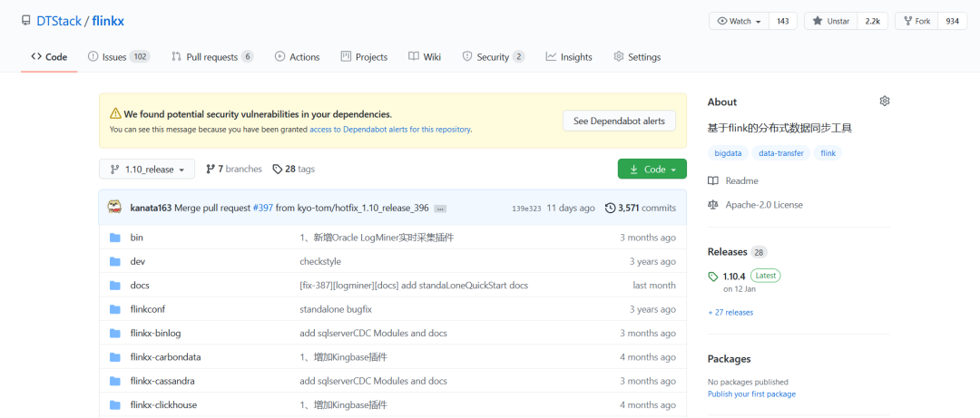The width and height of the screenshot is (980, 418).
Task: Fork the flinkx repository
Action: point(916,21)
